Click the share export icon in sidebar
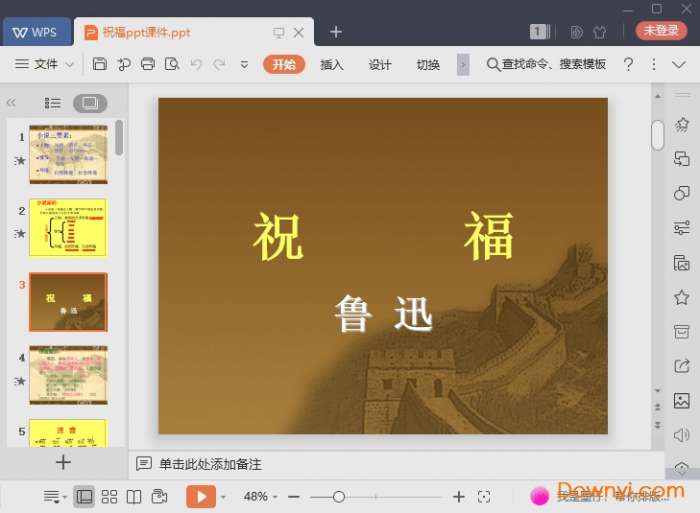This screenshot has width=700, height=513. (682, 366)
